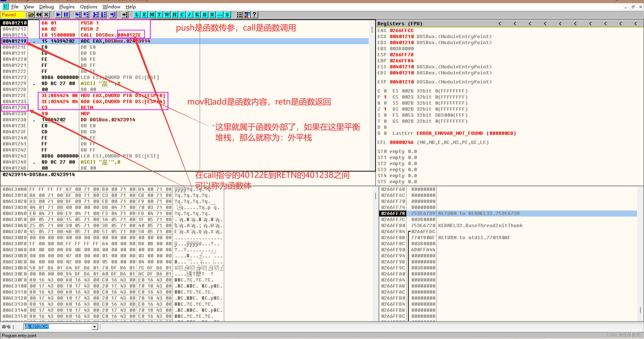Toggle the Z flag value
Image resolution: width=644 pixels, height=339 pixels.
tap(385, 109)
